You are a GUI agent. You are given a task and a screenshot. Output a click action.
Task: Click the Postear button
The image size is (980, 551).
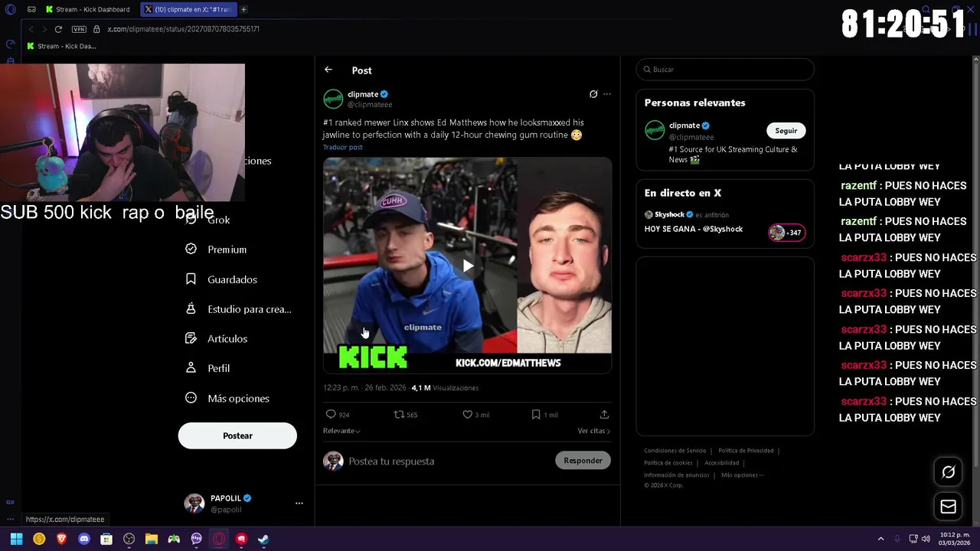(237, 435)
